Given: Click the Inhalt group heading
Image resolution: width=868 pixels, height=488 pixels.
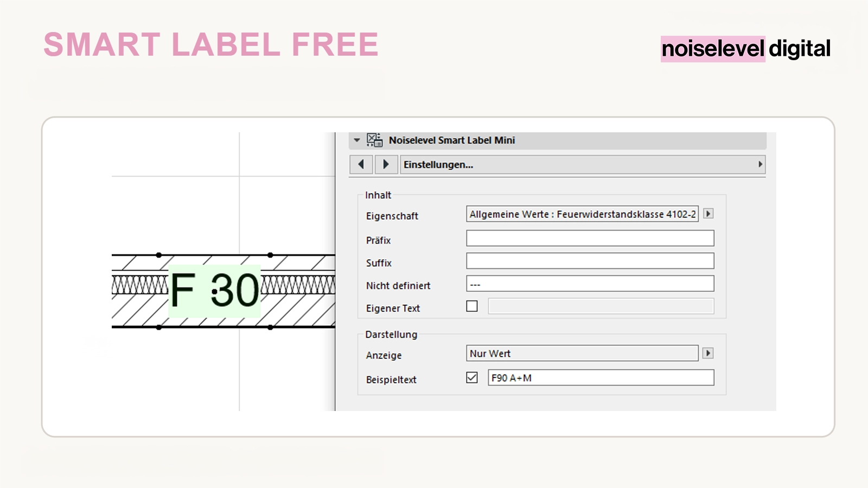Looking at the screenshot, I should [x=378, y=195].
